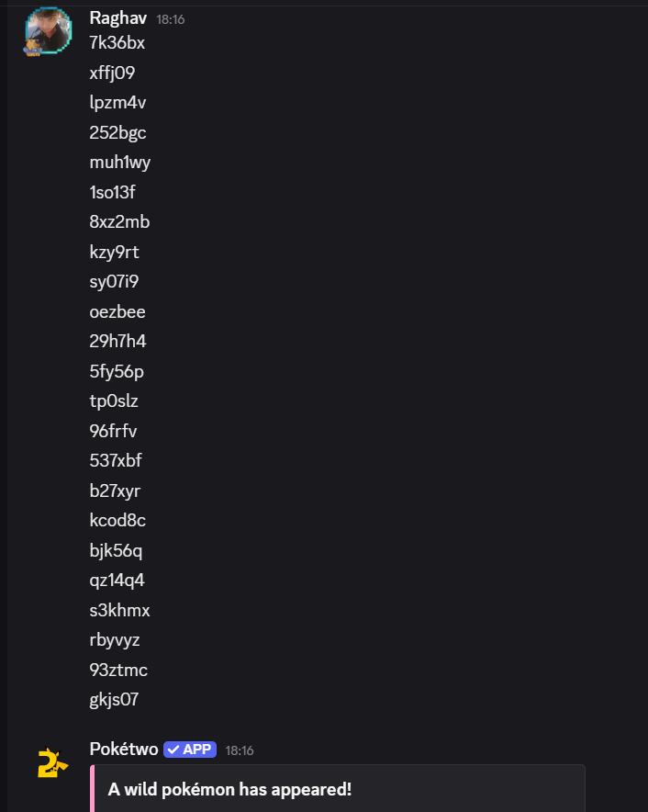
Task: Click the verified APP badge
Action: coord(190,750)
